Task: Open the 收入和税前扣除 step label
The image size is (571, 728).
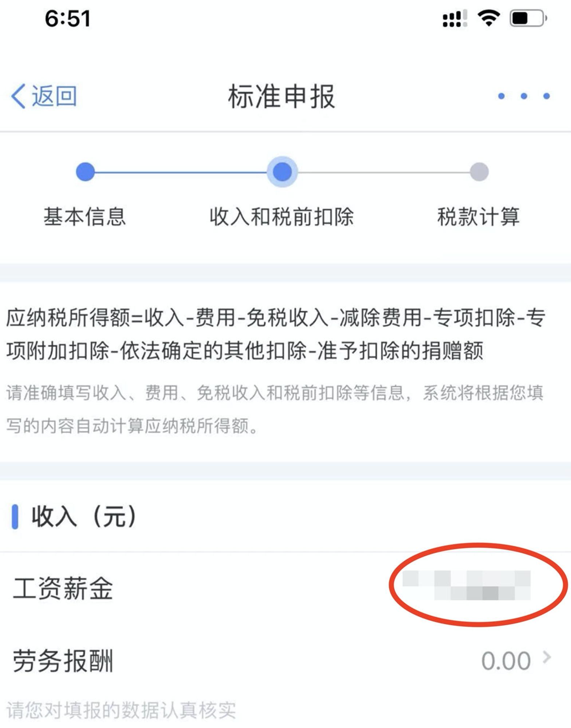Action: [282, 216]
